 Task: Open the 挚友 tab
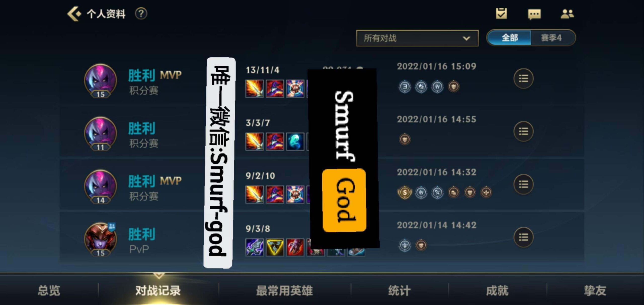(595, 290)
